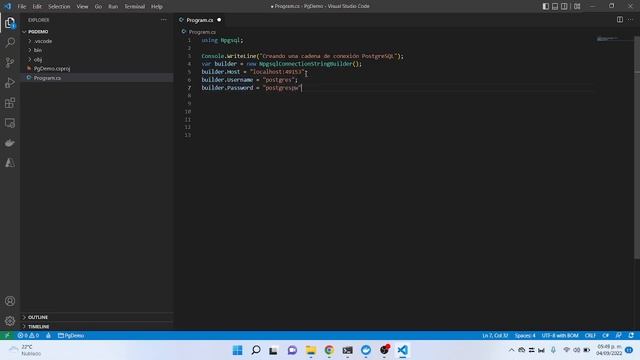Click the remote window indicator in status bar

7,336
